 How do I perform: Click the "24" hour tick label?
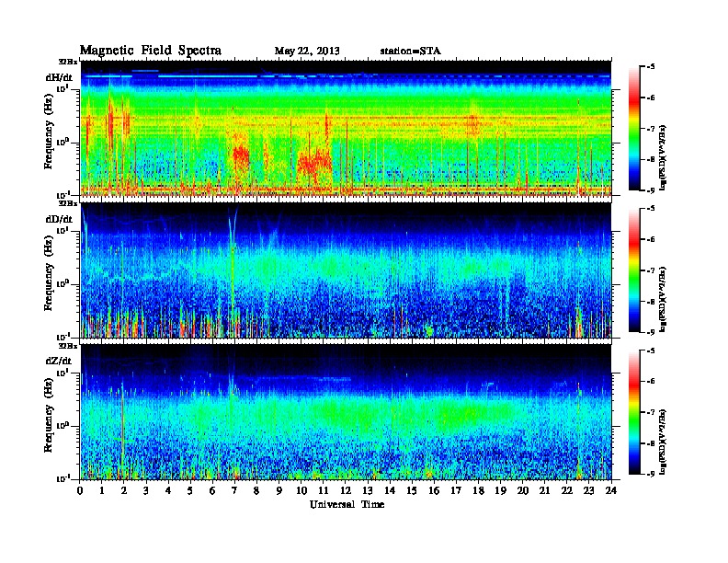coord(611,490)
